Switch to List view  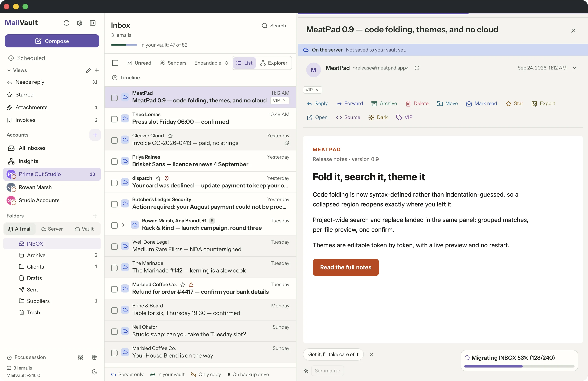244,63
